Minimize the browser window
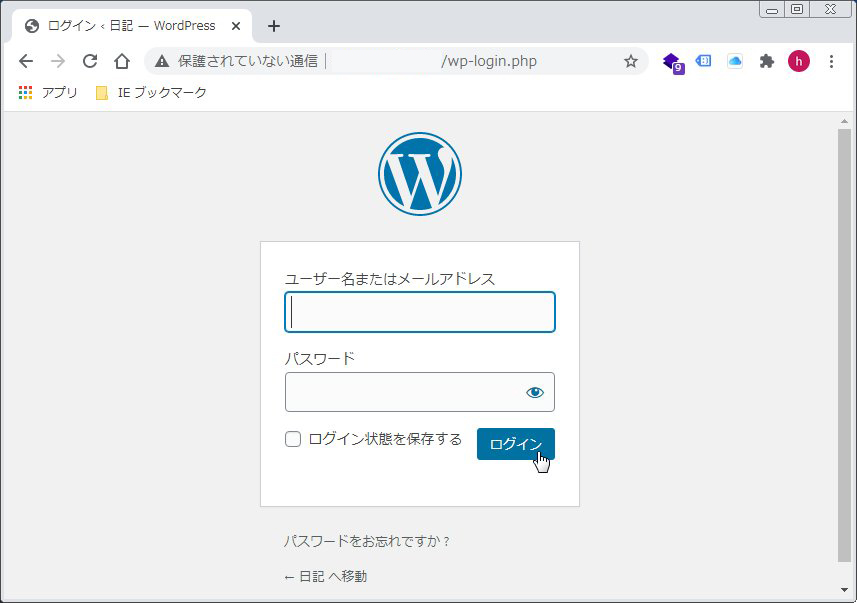 [x=772, y=9]
